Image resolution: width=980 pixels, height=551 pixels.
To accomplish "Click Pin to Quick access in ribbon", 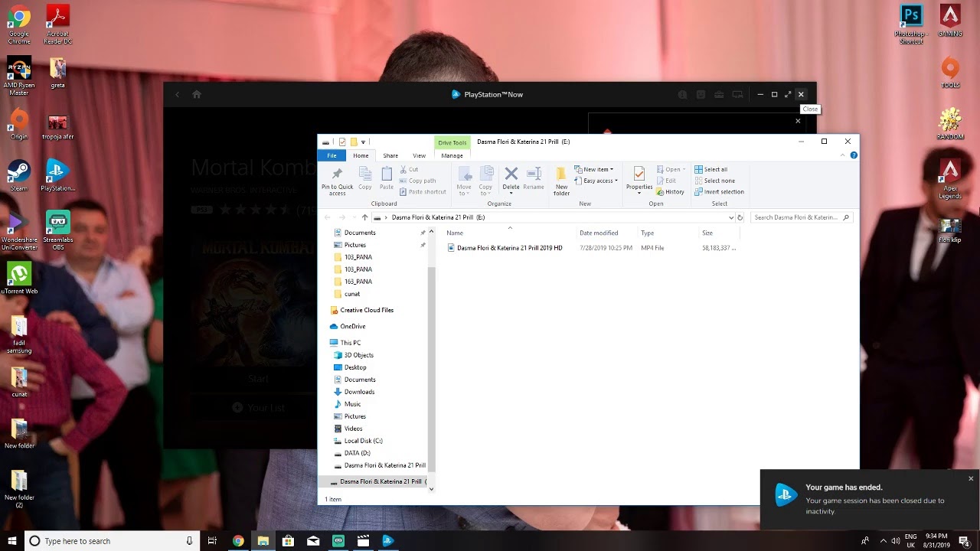I will [337, 181].
